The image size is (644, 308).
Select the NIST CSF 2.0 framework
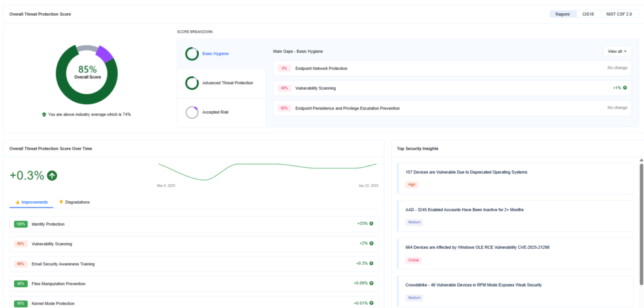(x=619, y=14)
